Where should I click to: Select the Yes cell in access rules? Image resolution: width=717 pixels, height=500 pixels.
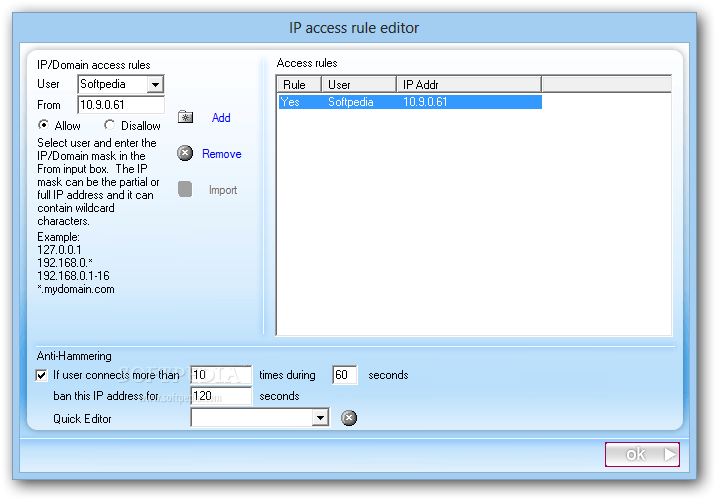click(290, 102)
